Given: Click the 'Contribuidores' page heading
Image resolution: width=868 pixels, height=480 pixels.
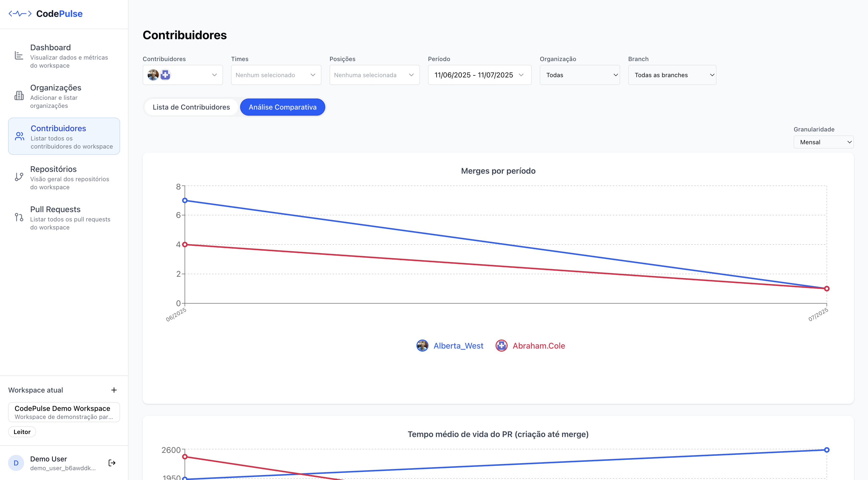Looking at the screenshot, I should click(185, 35).
